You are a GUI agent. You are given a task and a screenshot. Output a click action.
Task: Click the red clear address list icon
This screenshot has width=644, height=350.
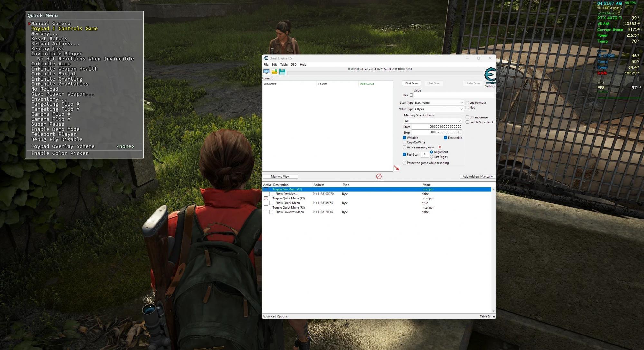[379, 176]
